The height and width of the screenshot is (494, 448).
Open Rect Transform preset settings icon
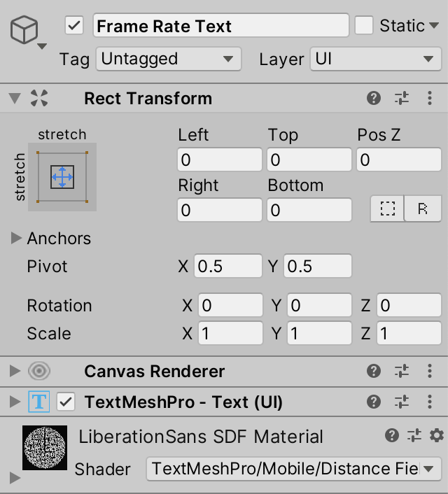point(402,99)
